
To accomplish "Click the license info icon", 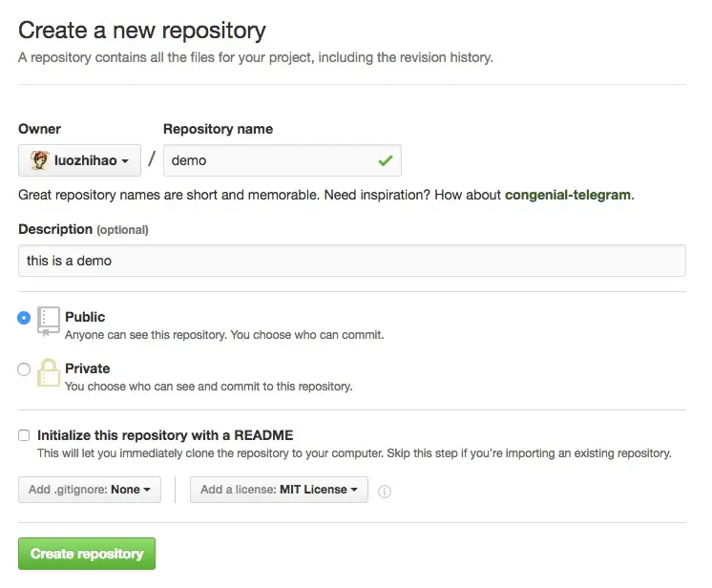I will click(x=384, y=492).
